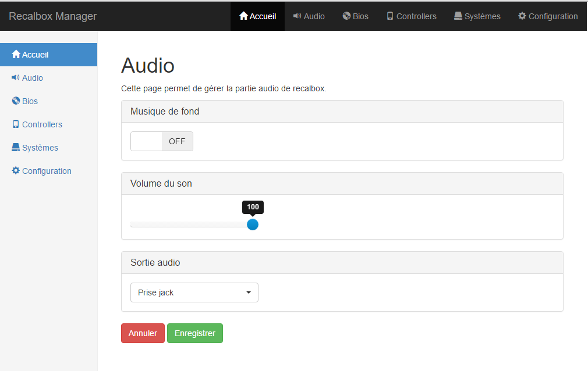The height and width of the screenshot is (371, 588).
Task: Click the speaker icon in top navbar
Action: [x=297, y=16]
